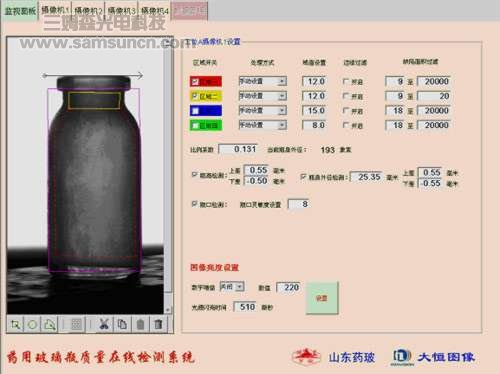Switch to the monitoring panel tab

click(x=20, y=11)
